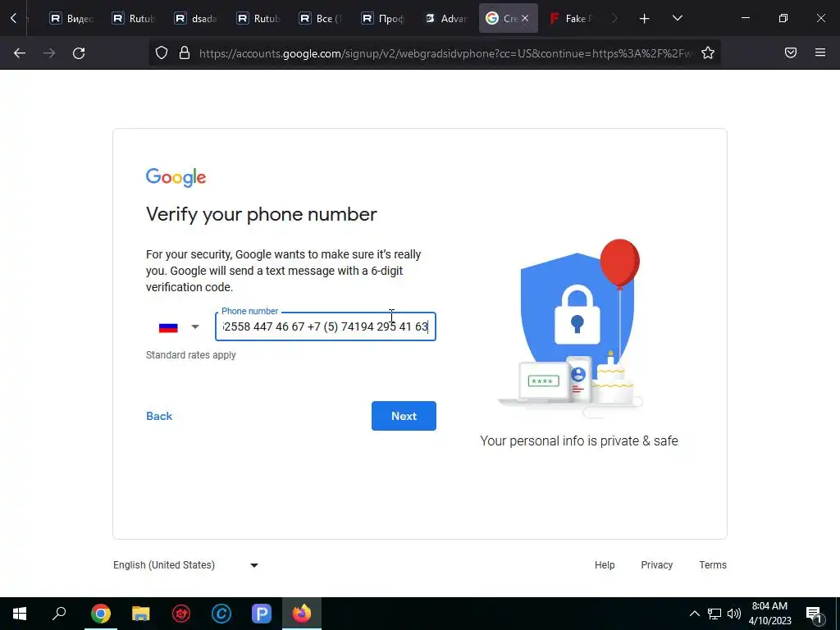Open taskbar search magnifier
Image resolution: width=840 pixels, height=630 pixels.
tap(59, 614)
